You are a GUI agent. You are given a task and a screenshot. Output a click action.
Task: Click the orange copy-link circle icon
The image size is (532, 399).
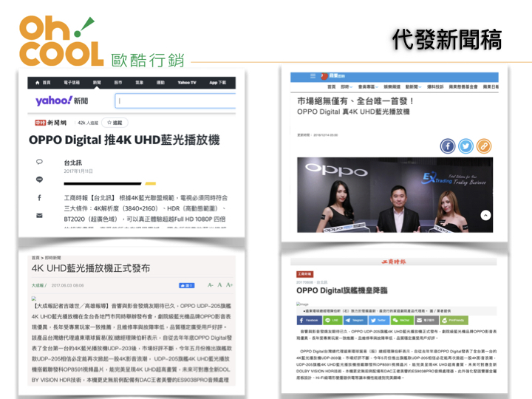pyautogui.click(x=483, y=146)
